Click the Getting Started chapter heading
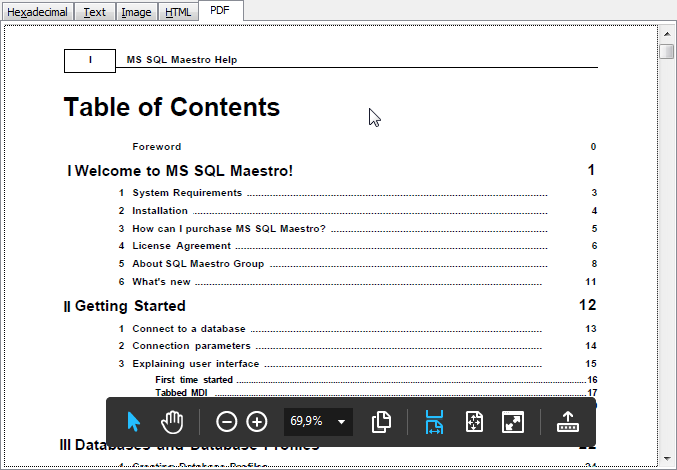677x470 pixels. pos(130,306)
